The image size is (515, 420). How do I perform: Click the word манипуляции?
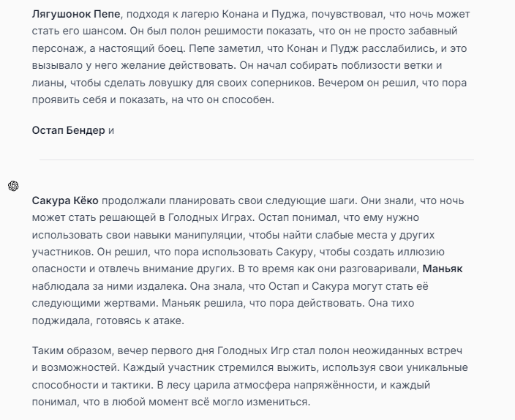click(208, 235)
